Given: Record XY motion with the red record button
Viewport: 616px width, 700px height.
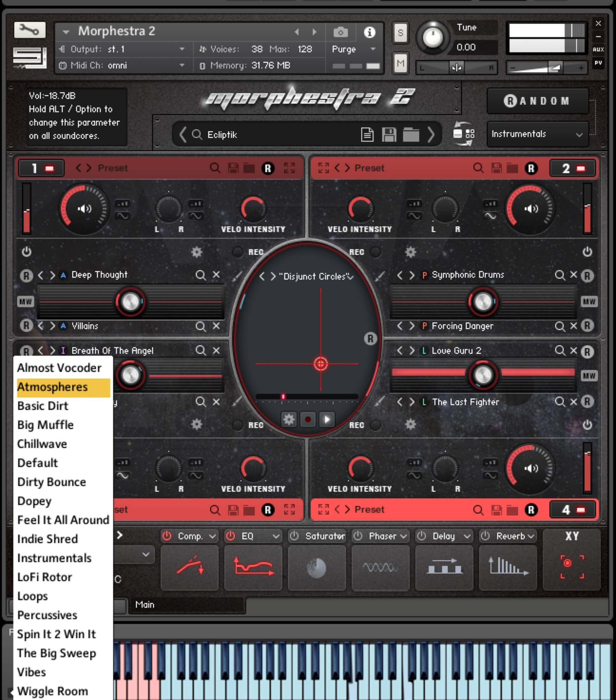Looking at the screenshot, I should tap(308, 419).
